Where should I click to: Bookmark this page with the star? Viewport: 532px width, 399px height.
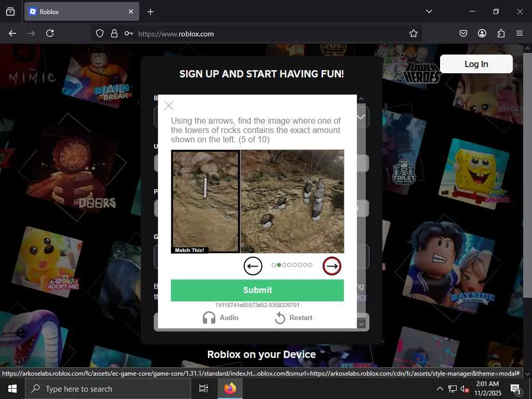point(413,33)
